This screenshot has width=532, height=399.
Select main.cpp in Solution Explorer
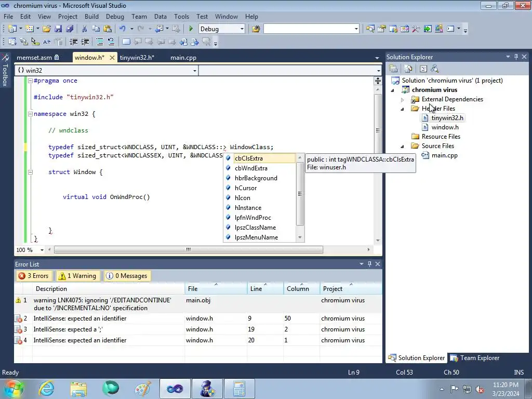click(445, 155)
